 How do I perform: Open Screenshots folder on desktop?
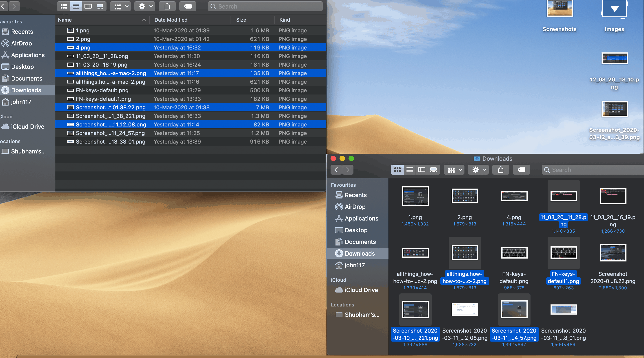(x=560, y=9)
